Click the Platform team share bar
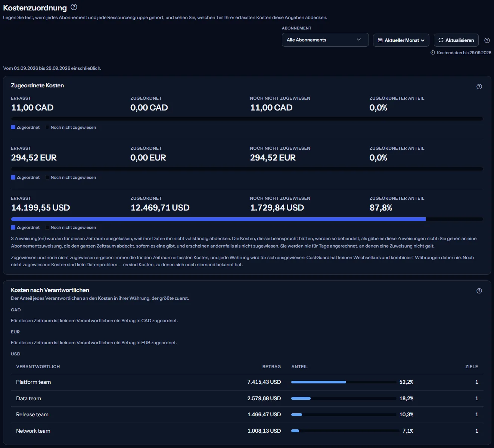 (x=344, y=382)
